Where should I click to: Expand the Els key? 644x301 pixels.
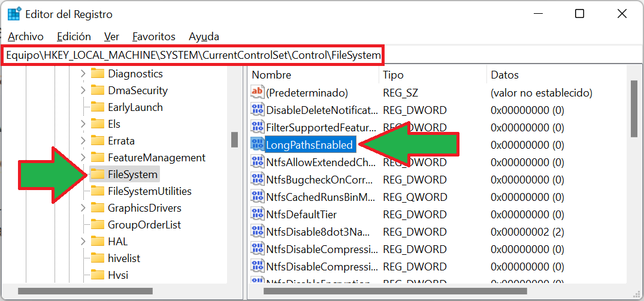[x=83, y=124]
